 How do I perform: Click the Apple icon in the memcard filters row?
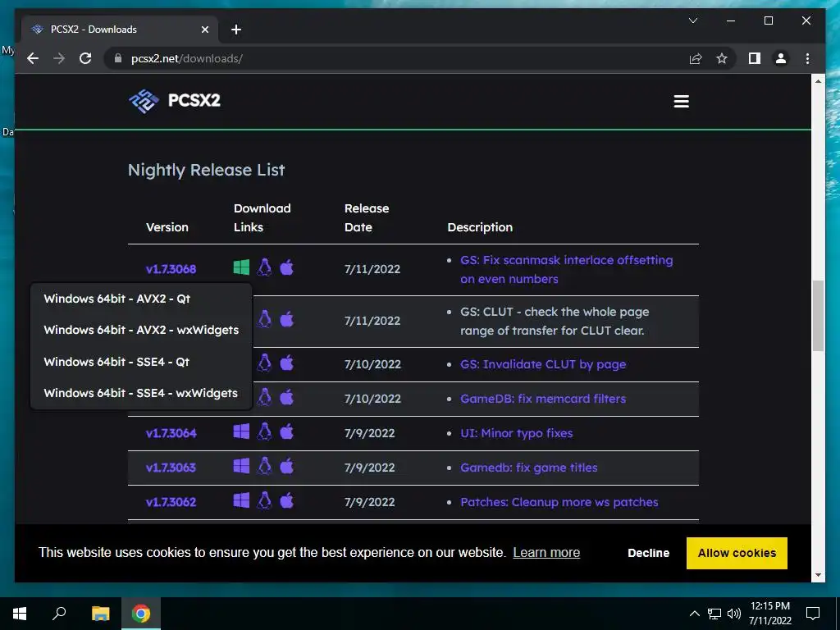(x=286, y=397)
